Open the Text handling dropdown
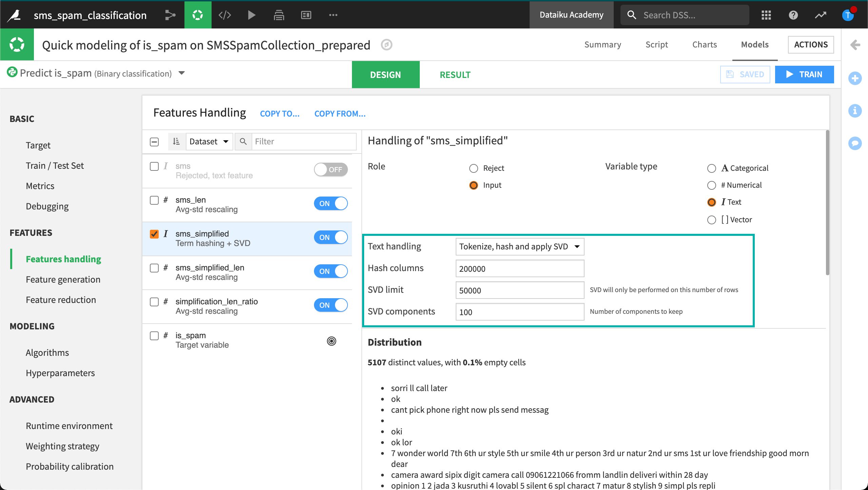Viewport: 868px width, 490px height. coord(520,246)
